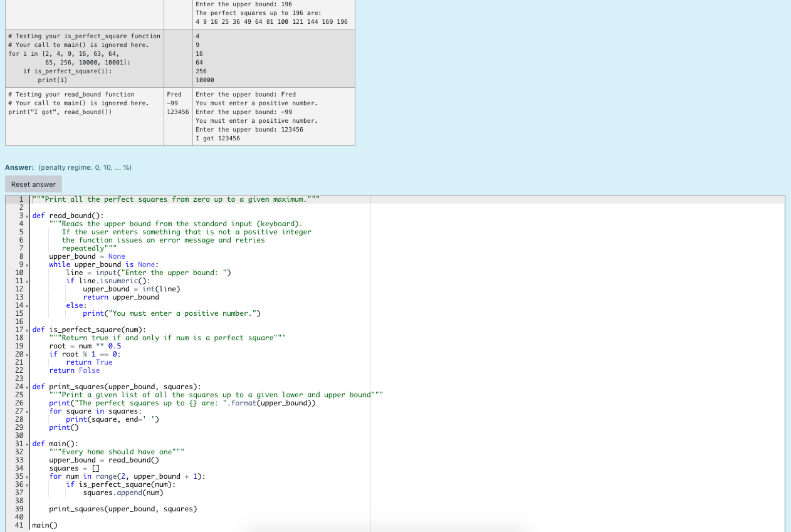The image size is (791, 532).
Task: Click the '256' expected output value
Action: coord(201,71)
